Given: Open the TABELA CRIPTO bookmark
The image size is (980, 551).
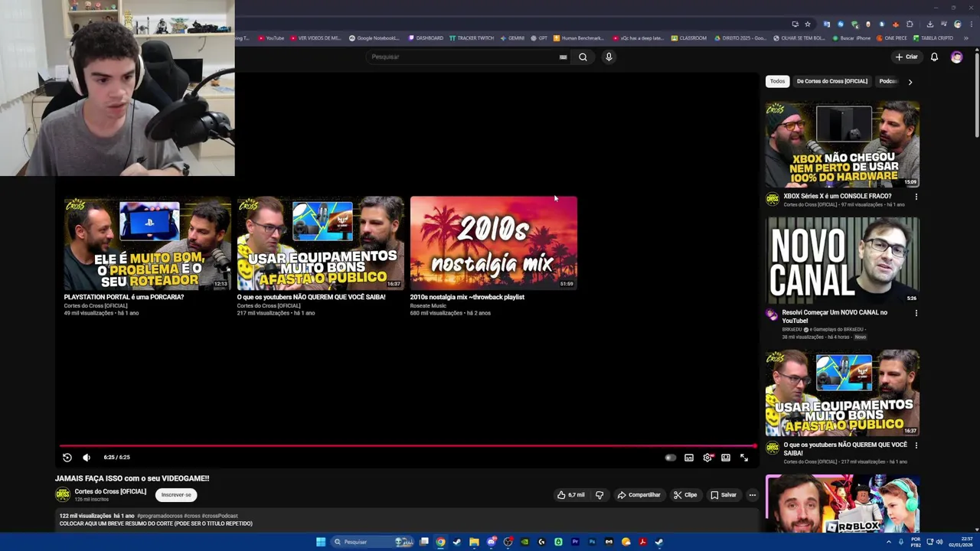Looking at the screenshot, I should click(933, 38).
